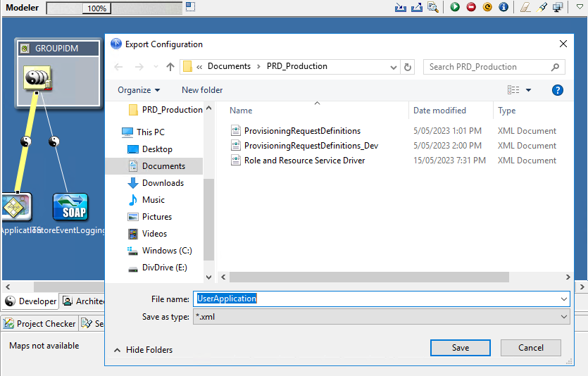Click PRD_Production in address breadcrumb

tap(297, 66)
